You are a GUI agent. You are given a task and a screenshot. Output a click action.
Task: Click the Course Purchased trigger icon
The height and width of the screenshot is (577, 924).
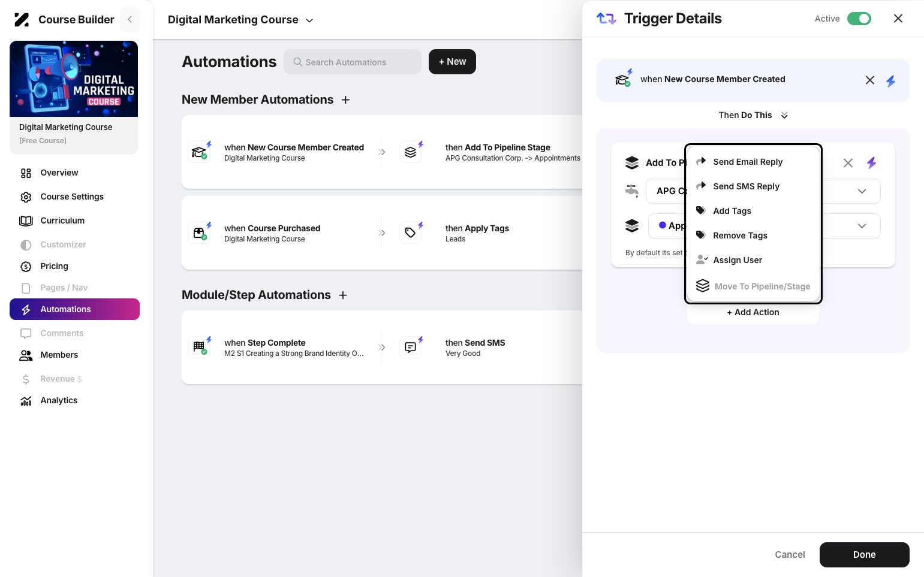tap(200, 233)
